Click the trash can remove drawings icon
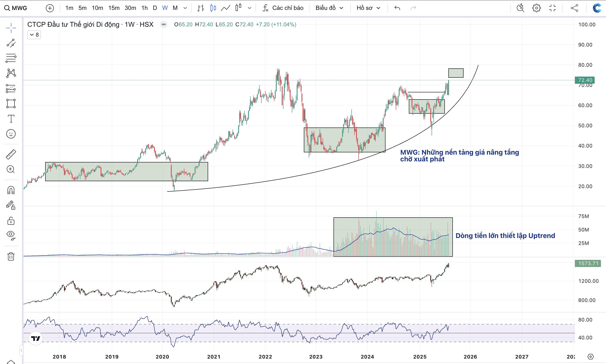Screen dimensions: 606x364 (x=11, y=256)
